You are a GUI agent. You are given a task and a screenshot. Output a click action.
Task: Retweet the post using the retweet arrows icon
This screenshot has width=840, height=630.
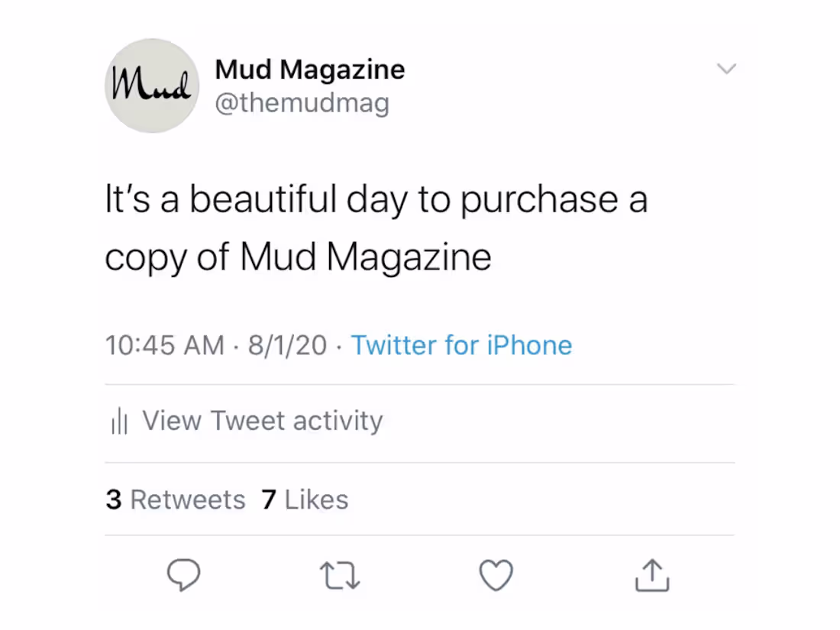(340, 576)
